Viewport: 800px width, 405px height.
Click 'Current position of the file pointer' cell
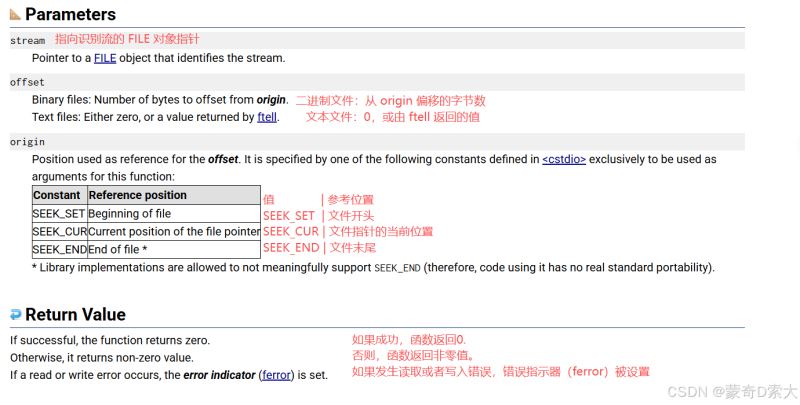point(174,232)
